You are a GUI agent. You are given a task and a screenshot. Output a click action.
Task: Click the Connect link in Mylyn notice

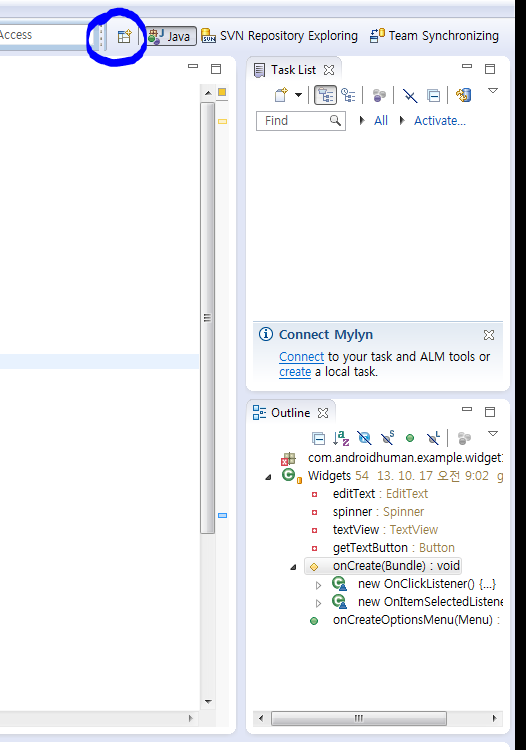pos(302,357)
